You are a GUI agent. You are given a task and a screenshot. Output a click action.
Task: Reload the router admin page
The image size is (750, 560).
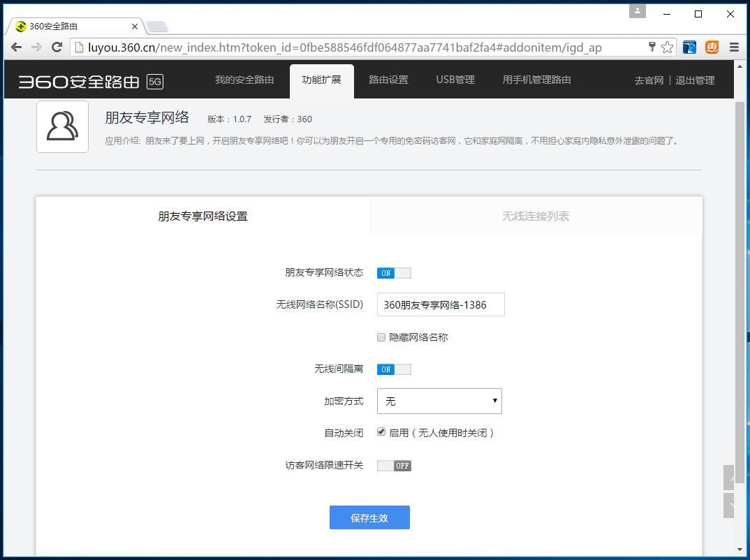57,47
